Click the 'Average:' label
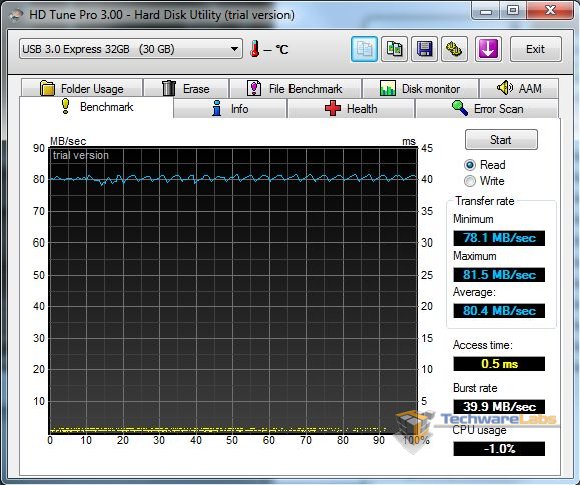Viewport: 580px width, 485px height. pyautogui.click(x=474, y=292)
